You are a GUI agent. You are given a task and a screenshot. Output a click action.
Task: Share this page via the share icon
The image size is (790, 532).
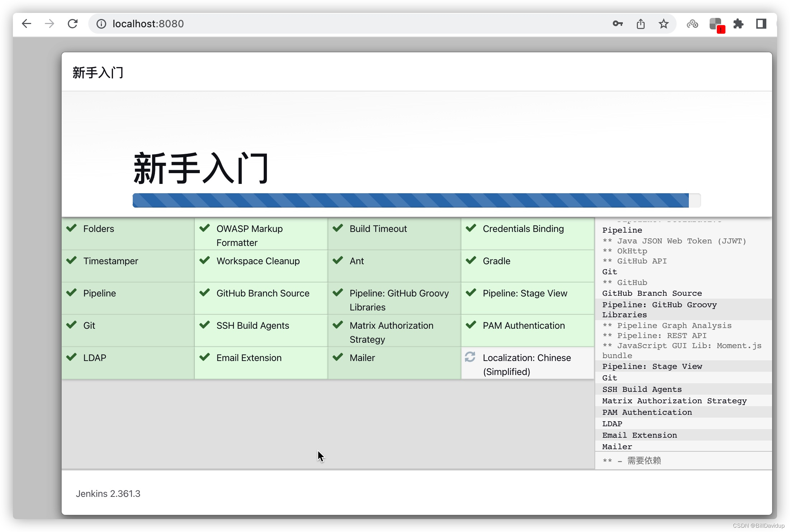(x=640, y=24)
